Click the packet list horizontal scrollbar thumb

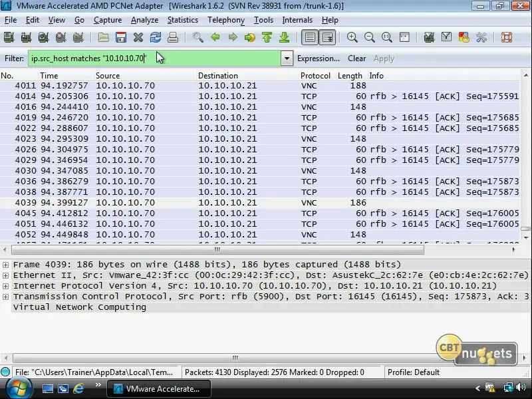point(217,250)
